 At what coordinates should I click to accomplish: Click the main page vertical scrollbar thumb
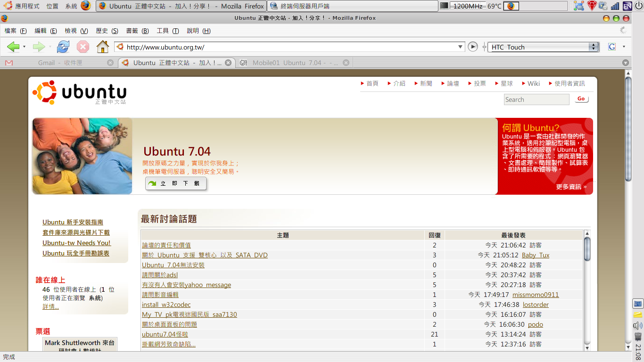click(x=628, y=128)
